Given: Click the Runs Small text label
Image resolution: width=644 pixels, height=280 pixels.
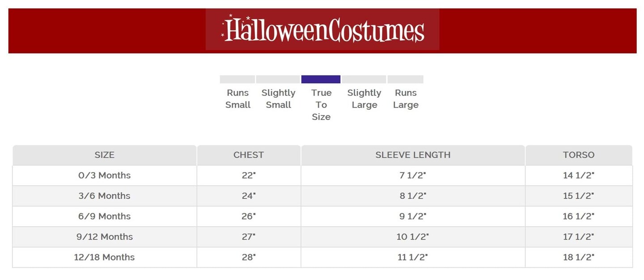Looking at the screenshot, I should [238, 99].
